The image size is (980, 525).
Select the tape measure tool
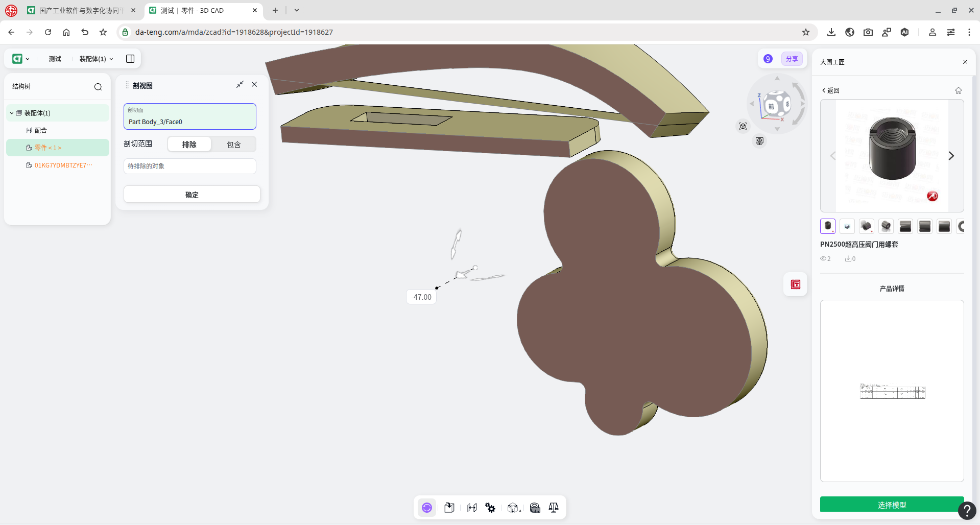tap(535, 508)
